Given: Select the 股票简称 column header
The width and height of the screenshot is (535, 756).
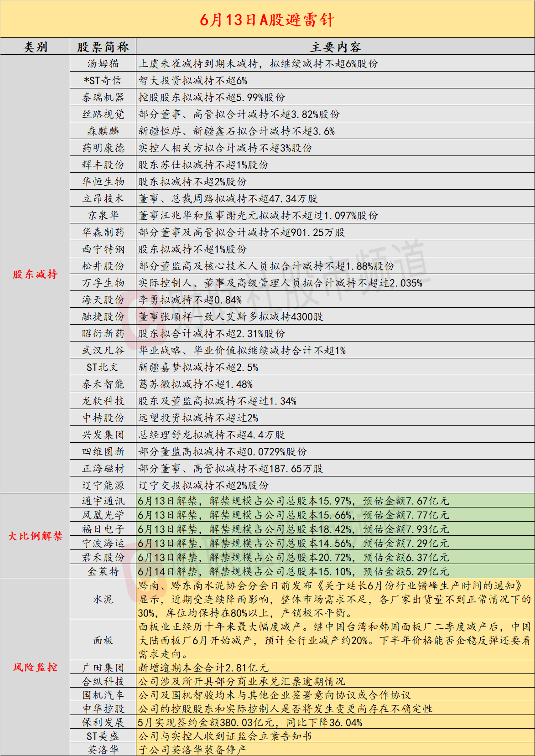Looking at the screenshot, I should point(103,47).
